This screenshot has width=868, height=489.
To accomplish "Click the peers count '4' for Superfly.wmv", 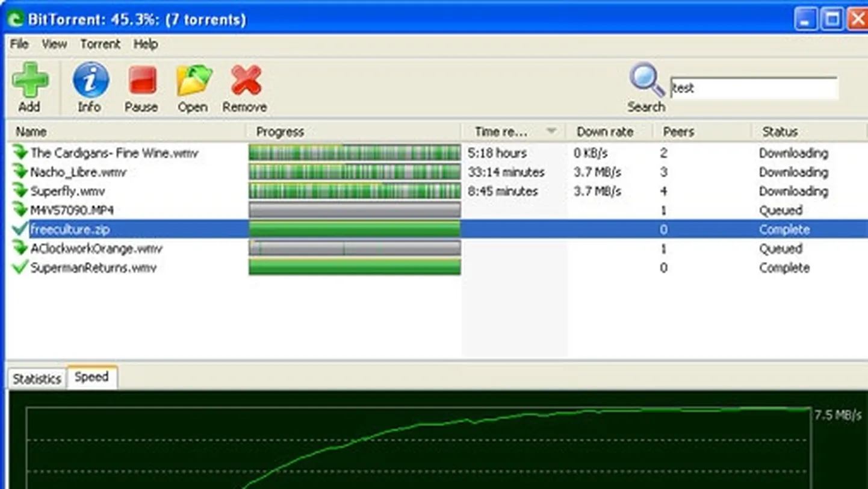I will tap(663, 192).
